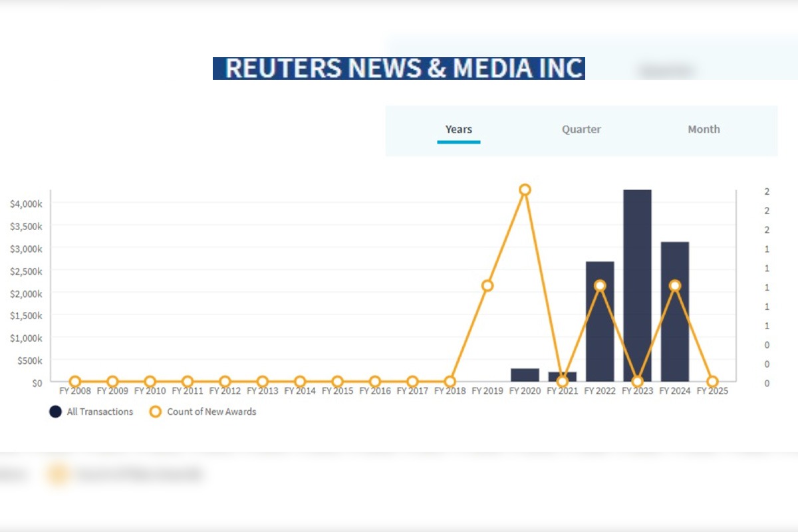This screenshot has height=532, width=798.
Task: Click the FY 2016 axis label
Action: tap(375, 391)
